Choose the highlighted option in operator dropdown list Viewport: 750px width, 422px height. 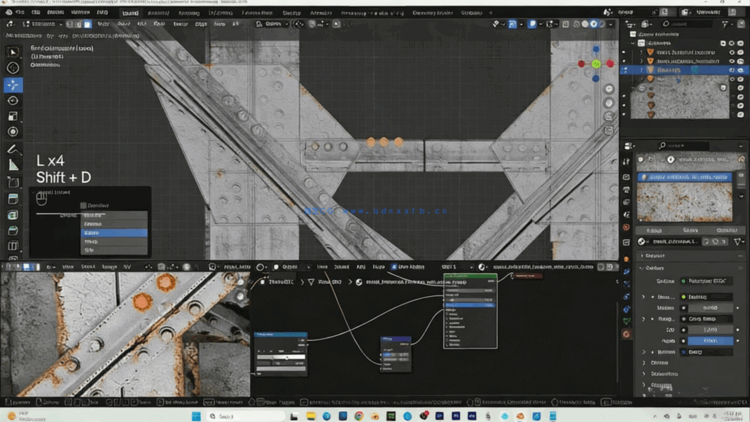114,233
